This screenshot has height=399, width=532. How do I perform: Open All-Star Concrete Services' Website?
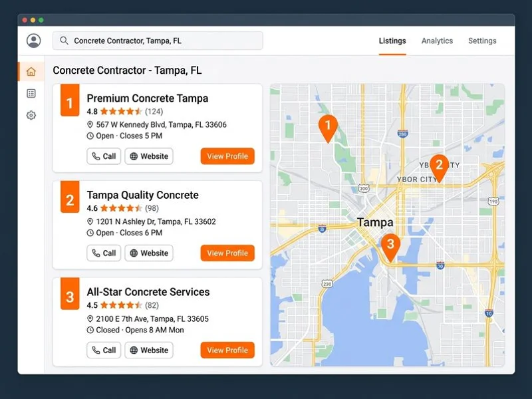tap(149, 350)
